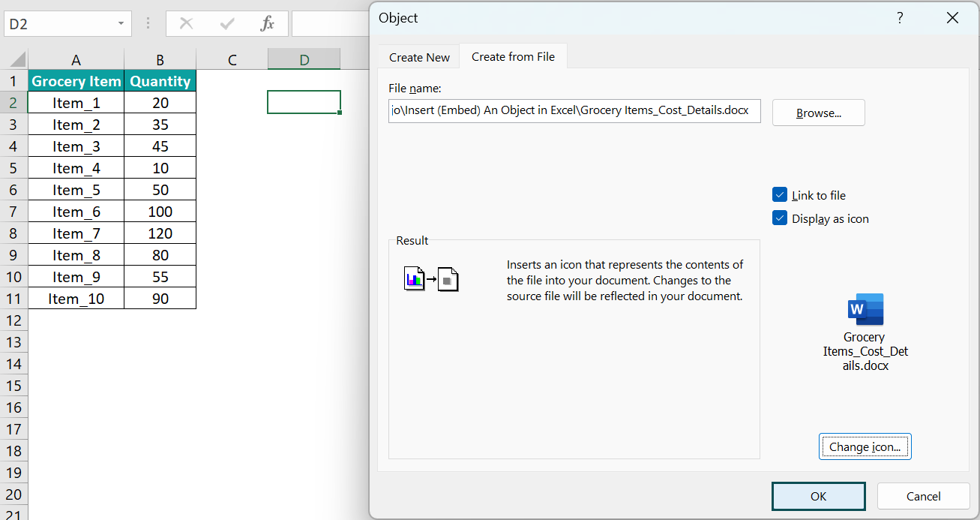Viewport: 980px width, 520px height.
Task: Click cell containing Item_6
Action: pos(76,212)
